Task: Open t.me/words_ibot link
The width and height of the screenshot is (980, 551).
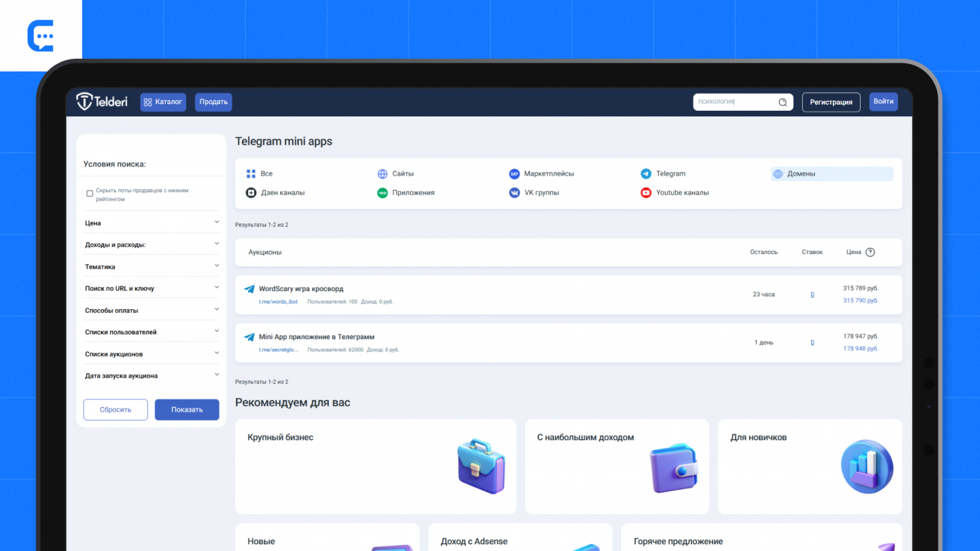Action: (278, 302)
